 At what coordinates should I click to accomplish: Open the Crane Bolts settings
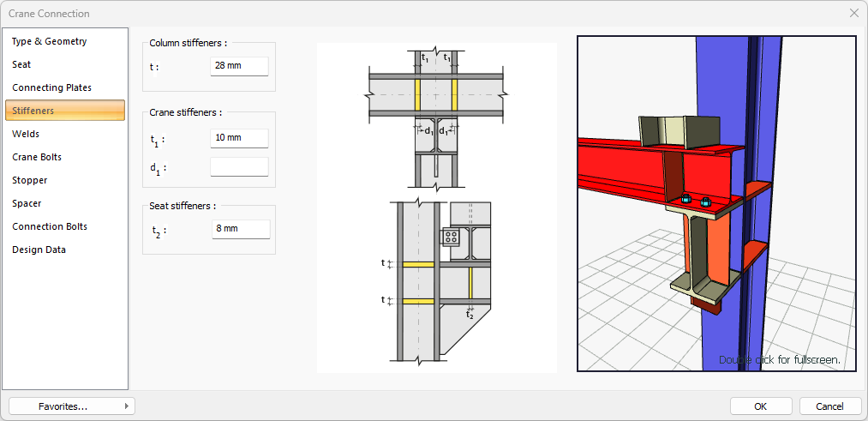pyautogui.click(x=37, y=157)
